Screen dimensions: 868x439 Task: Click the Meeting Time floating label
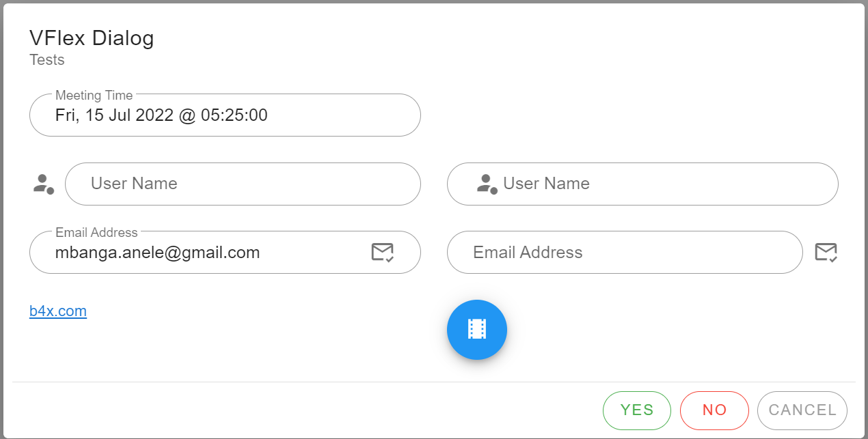coord(94,96)
